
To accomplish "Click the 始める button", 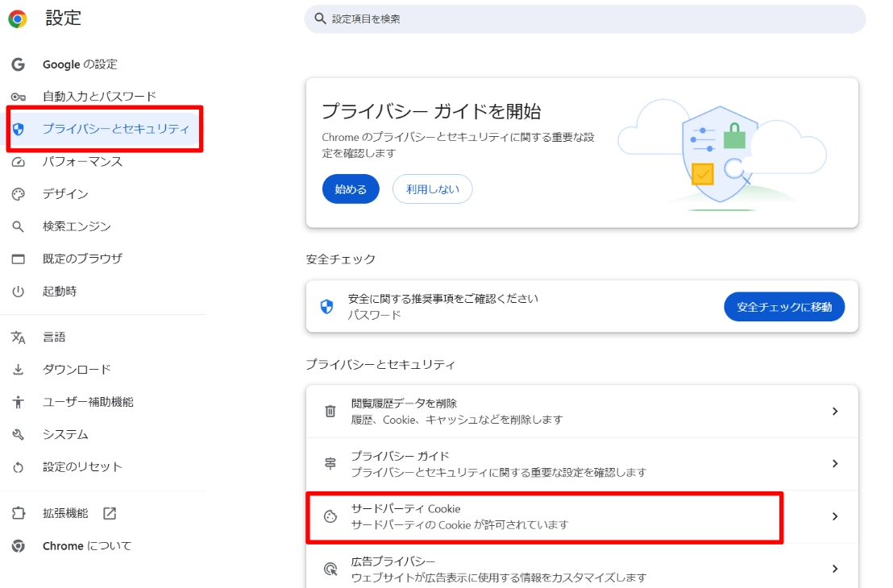I will coord(351,189).
